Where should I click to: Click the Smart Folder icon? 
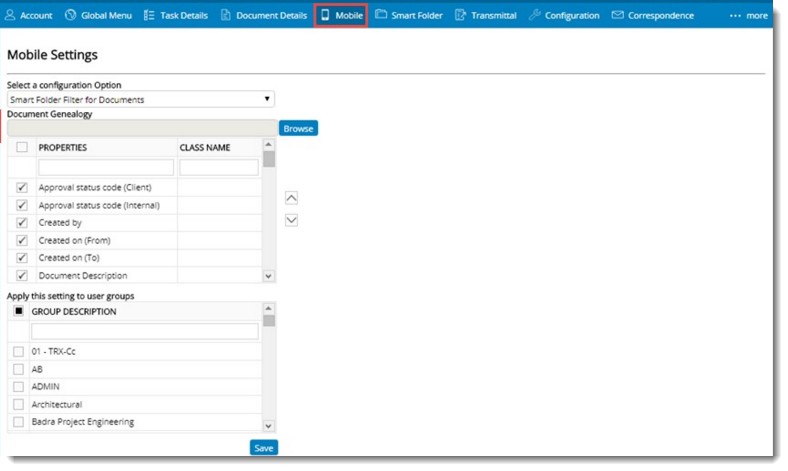pos(381,15)
